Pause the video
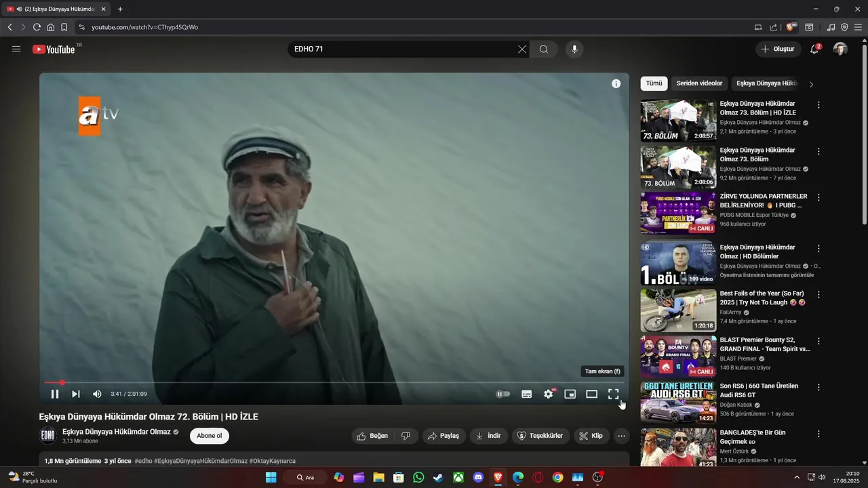Viewport: 868px width, 488px height. pos(55,394)
